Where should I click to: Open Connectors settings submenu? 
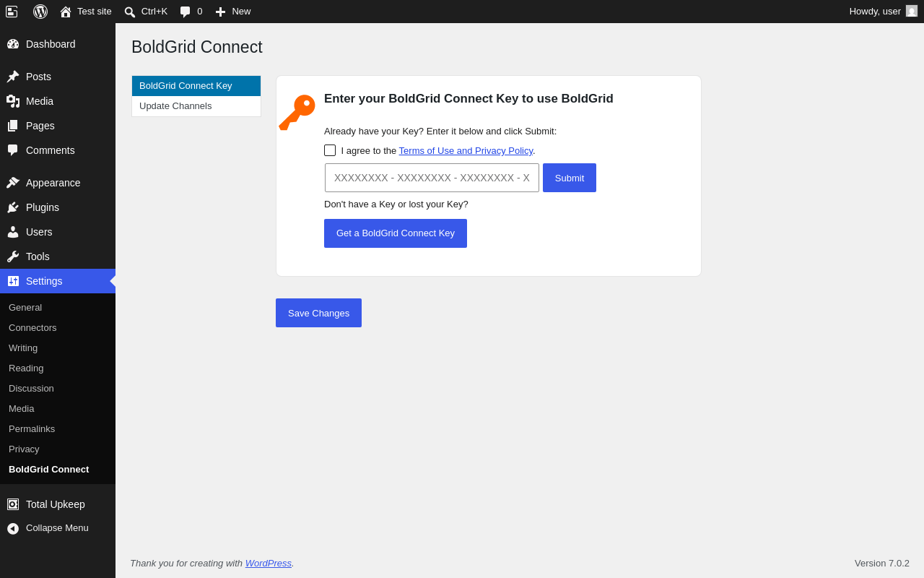coord(32,328)
